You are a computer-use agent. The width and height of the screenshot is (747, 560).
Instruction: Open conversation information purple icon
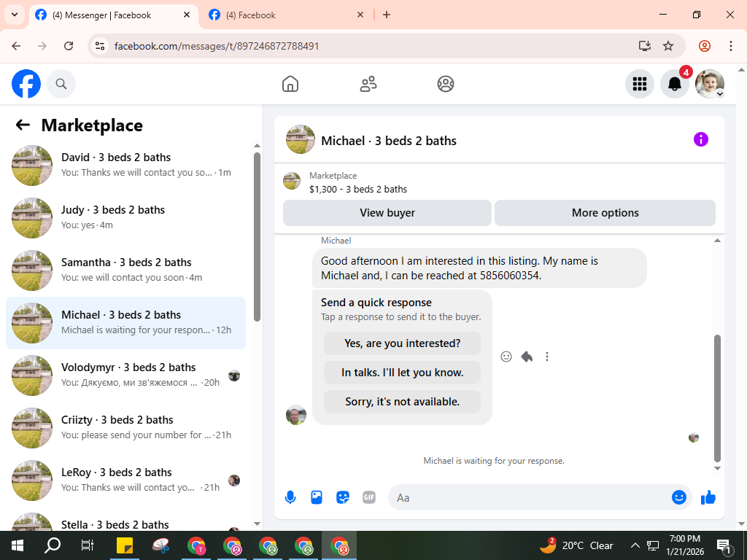point(701,139)
